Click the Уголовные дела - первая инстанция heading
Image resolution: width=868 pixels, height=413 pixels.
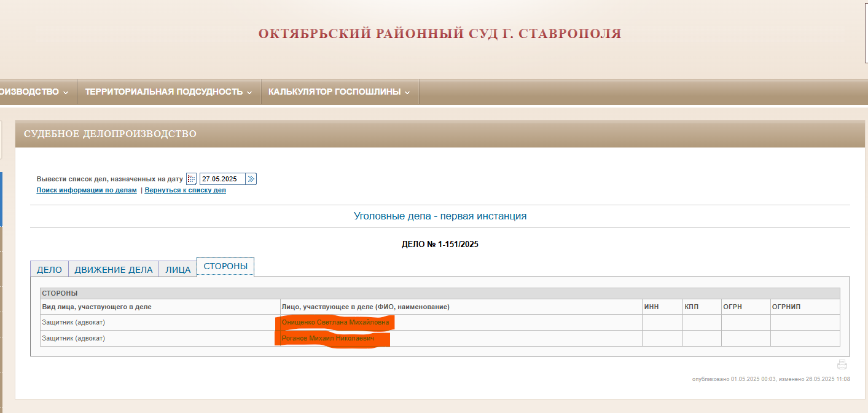click(x=440, y=216)
